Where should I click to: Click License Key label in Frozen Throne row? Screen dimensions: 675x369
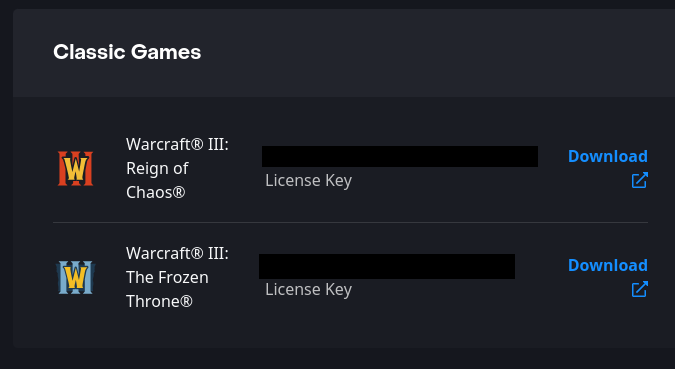[308, 289]
